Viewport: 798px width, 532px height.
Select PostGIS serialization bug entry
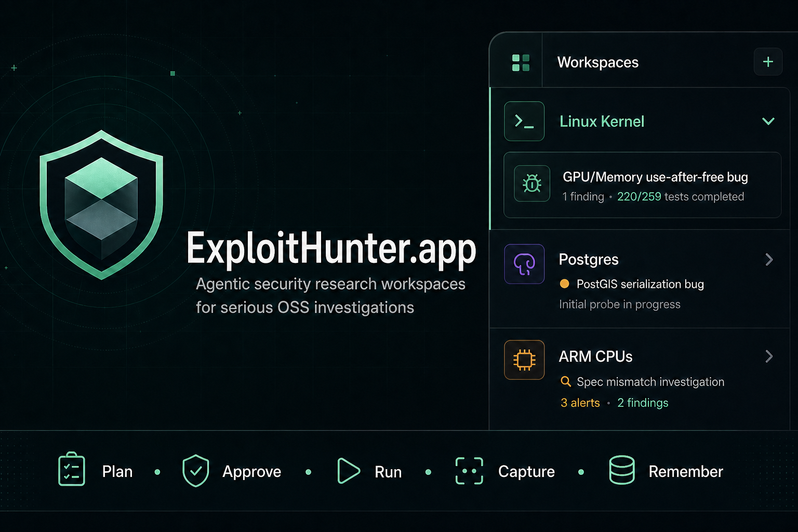point(640,284)
